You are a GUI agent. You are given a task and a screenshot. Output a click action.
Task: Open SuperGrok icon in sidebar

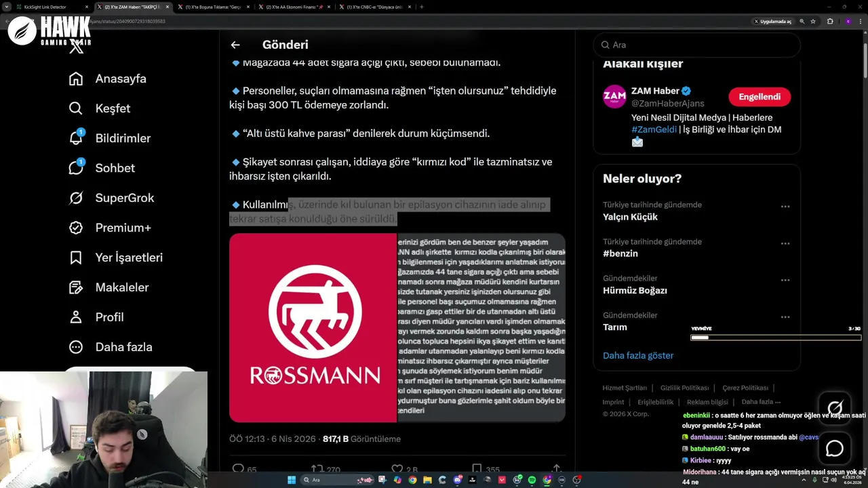point(76,198)
